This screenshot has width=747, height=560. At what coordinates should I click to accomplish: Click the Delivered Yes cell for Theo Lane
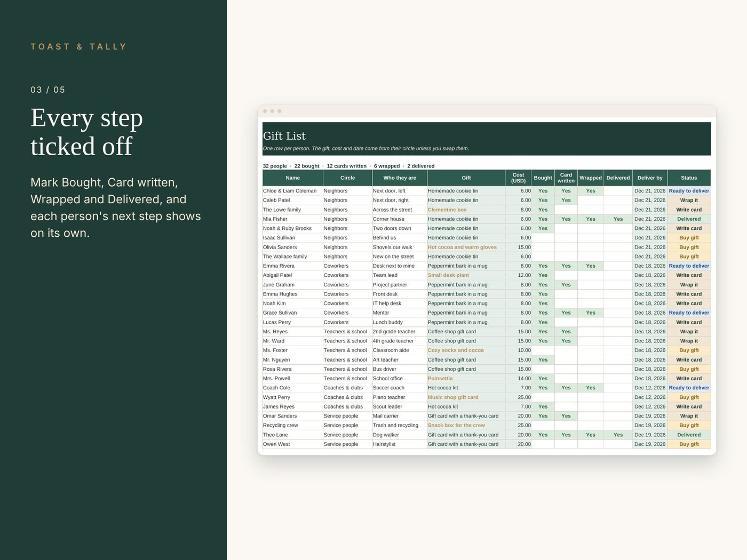click(x=618, y=435)
